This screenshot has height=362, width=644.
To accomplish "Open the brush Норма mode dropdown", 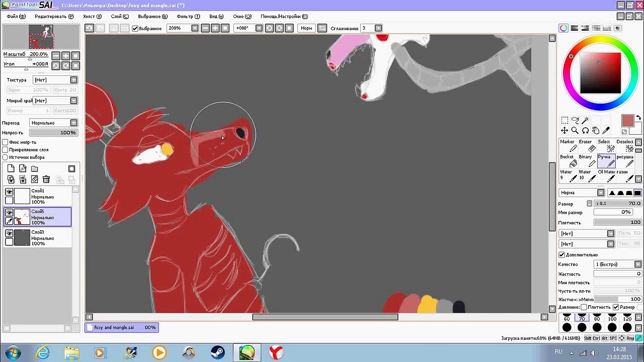I will pyautogui.click(x=582, y=193).
